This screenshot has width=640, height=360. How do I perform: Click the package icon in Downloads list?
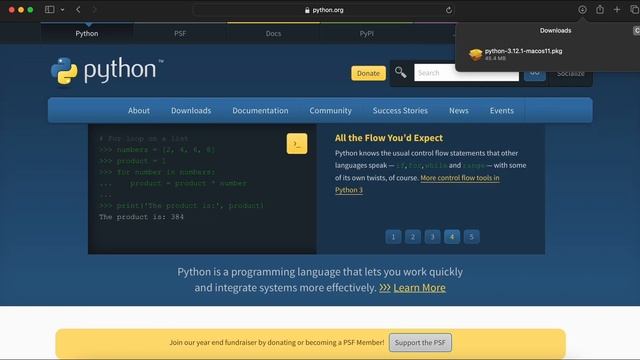pos(476,54)
